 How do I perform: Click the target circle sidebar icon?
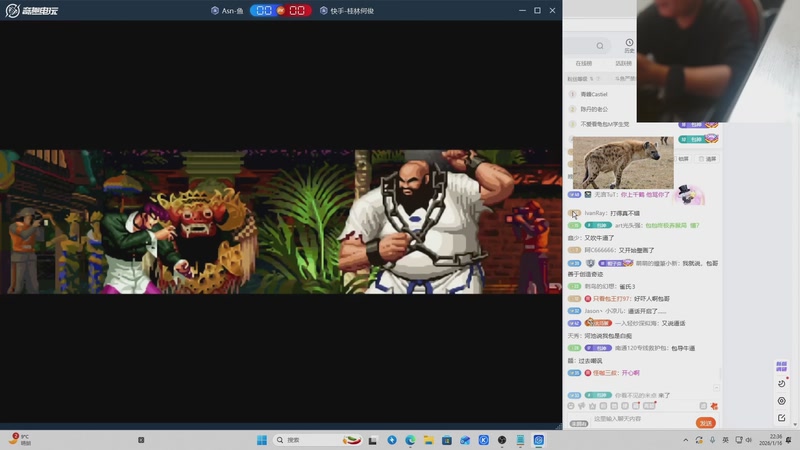coord(782,401)
